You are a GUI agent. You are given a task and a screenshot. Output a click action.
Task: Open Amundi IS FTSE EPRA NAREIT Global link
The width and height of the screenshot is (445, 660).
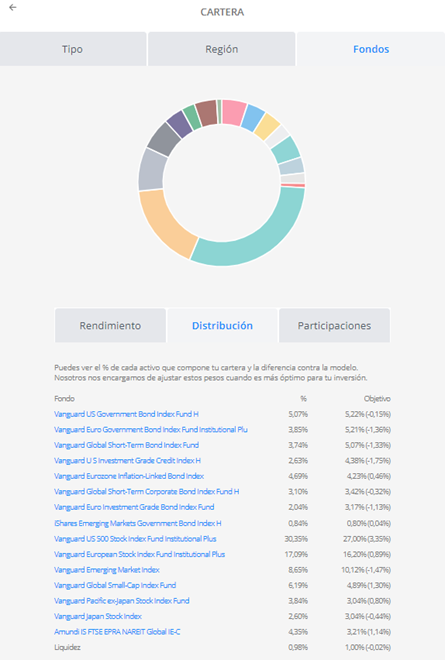117,632
